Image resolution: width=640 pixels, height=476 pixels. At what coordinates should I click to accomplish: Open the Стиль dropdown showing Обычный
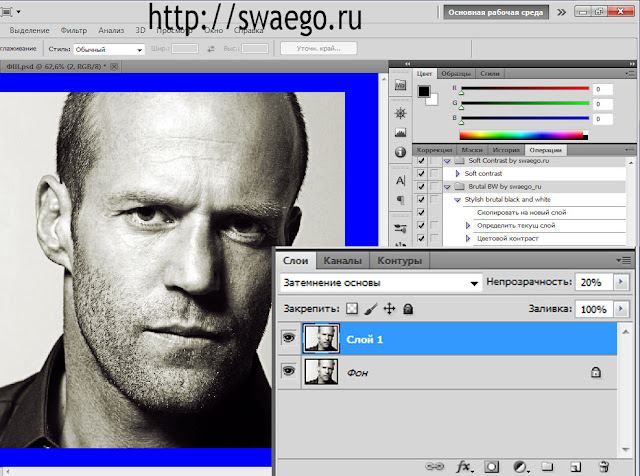109,49
